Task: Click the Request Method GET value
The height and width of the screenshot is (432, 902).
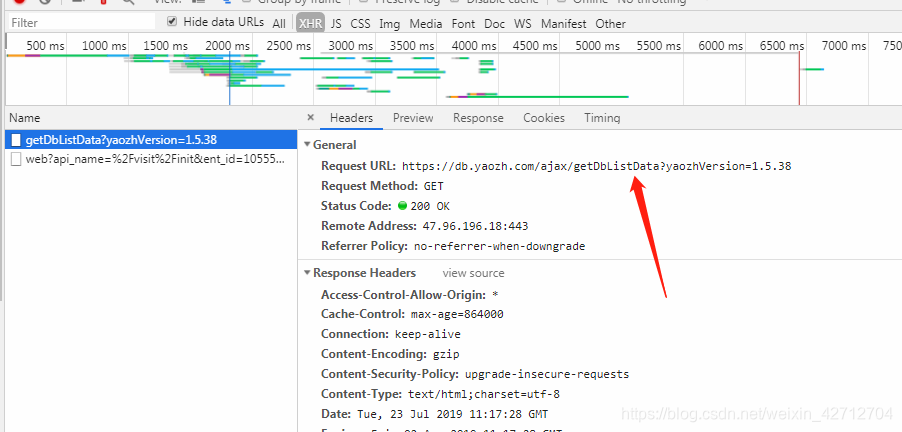Action: coord(434,186)
